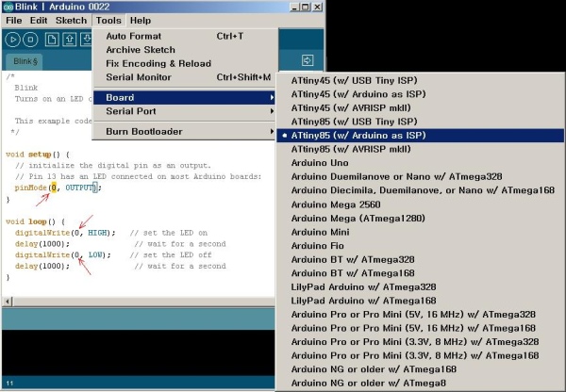The height and width of the screenshot is (392, 566).
Task: Choose Arduino NG or older w/ ATmega8
Action: [x=420, y=383]
